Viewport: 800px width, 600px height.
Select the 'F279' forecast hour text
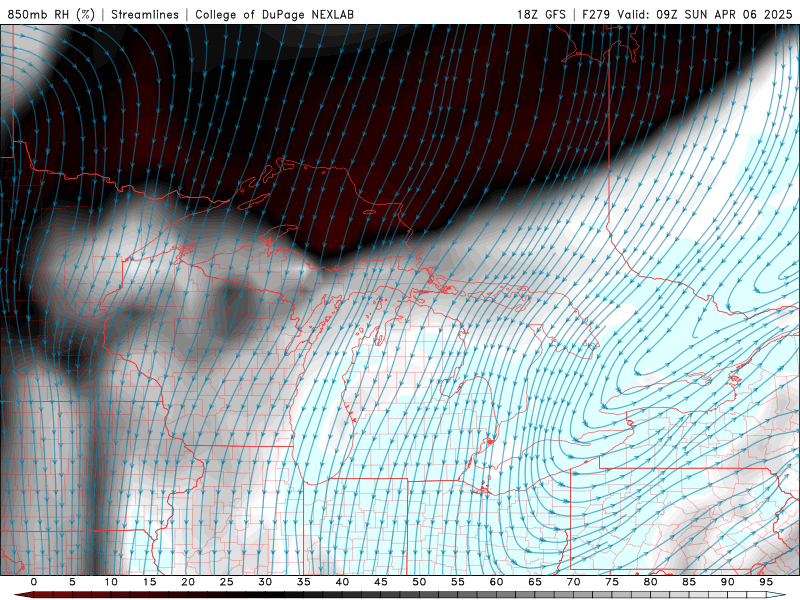coord(596,14)
